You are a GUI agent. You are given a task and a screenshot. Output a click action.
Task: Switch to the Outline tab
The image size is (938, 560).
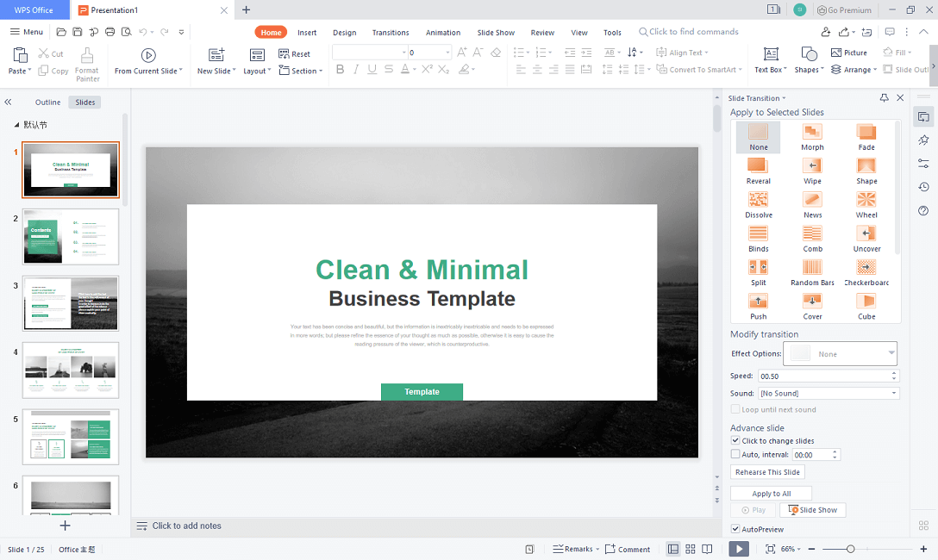click(x=48, y=103)
